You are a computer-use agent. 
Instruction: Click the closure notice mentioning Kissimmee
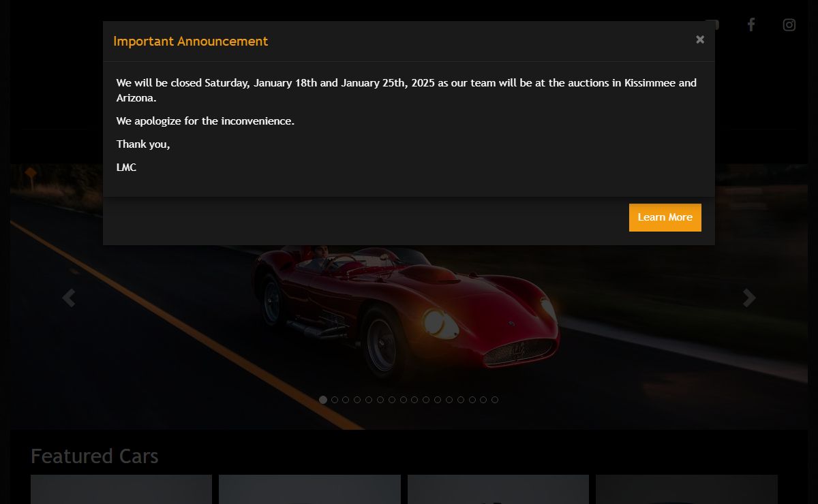click(x=406, y=90)
